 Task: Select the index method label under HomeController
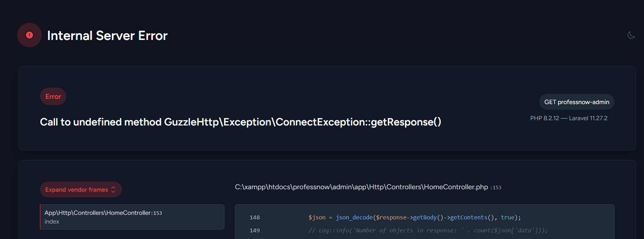point(52,221)
